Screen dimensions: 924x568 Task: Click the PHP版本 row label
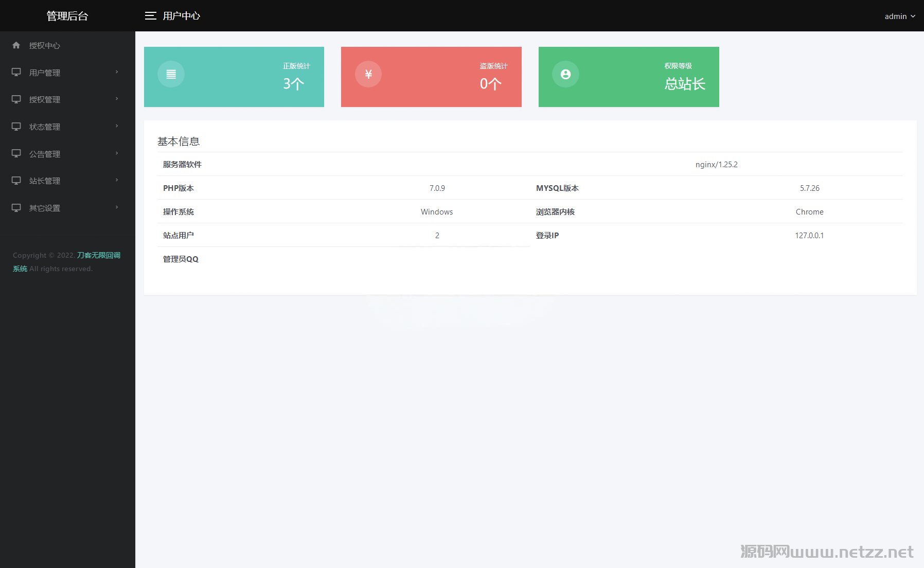tap(179, 188)
